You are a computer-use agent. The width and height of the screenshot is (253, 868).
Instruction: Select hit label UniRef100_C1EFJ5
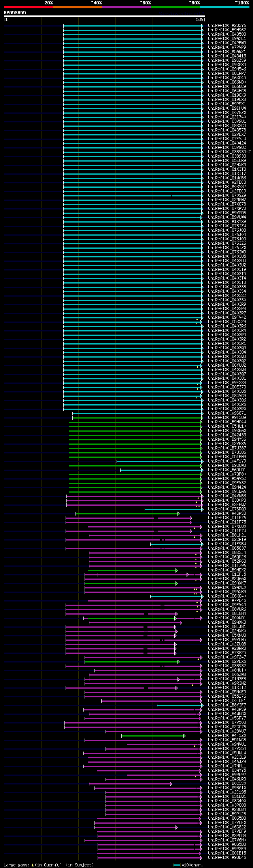click(x=227, y=575)
